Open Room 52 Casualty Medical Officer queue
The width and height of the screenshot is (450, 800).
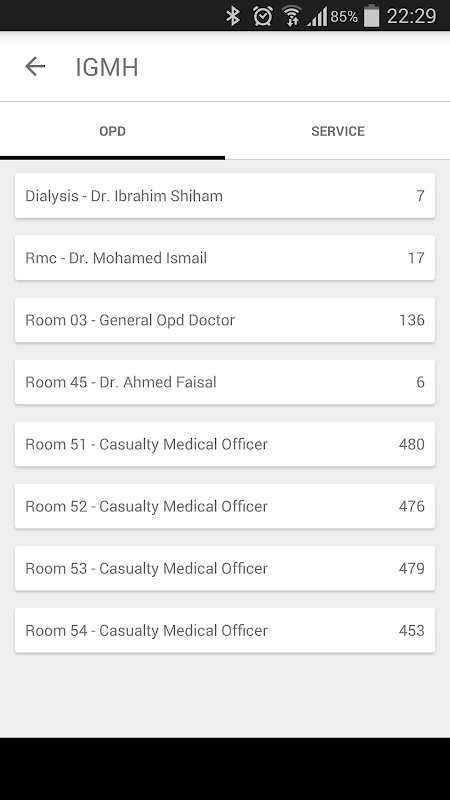(225, 506)
